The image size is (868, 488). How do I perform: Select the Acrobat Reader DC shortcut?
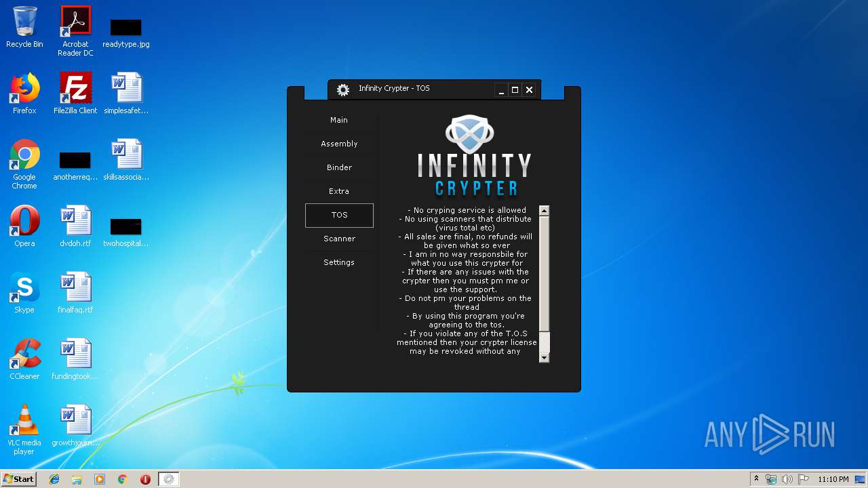pos(75,31)
